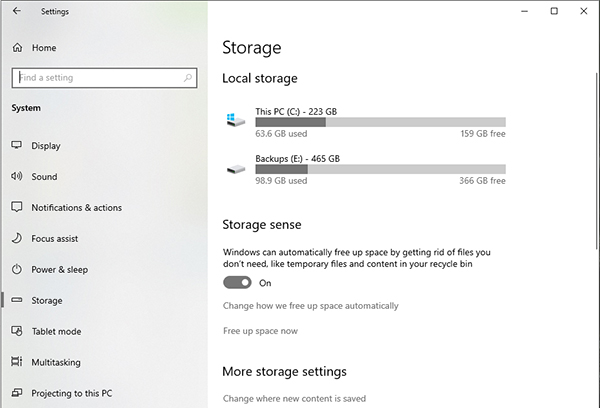Select the Power & sleep icon
Viewport: 600px width, 408px height.
pos(16,269)
